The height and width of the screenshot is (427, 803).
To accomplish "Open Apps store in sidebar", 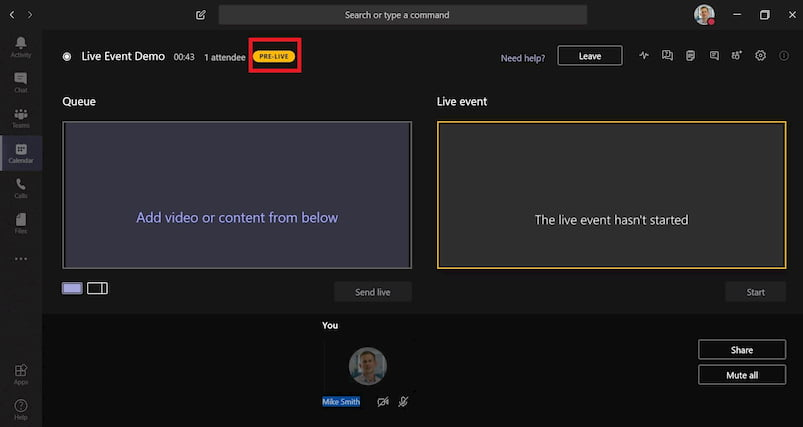I will (x=21, y=374).
